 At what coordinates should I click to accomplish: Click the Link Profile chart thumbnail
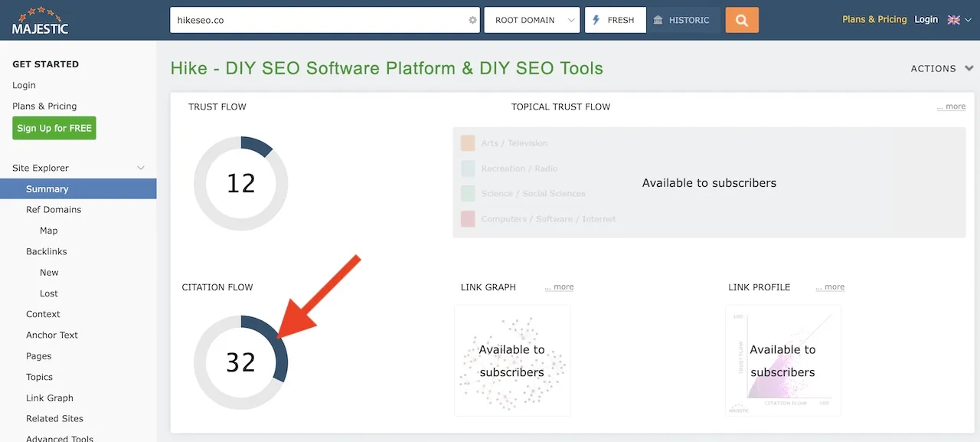pos(783,361)
